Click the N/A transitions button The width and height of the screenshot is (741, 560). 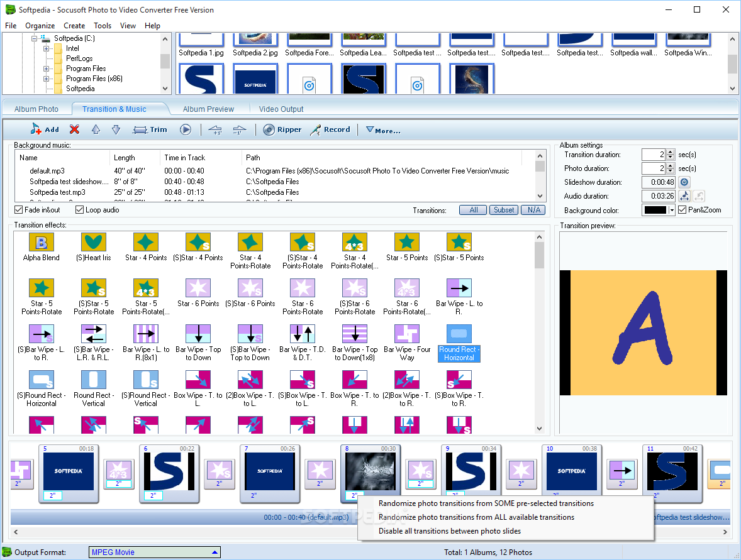533,210
